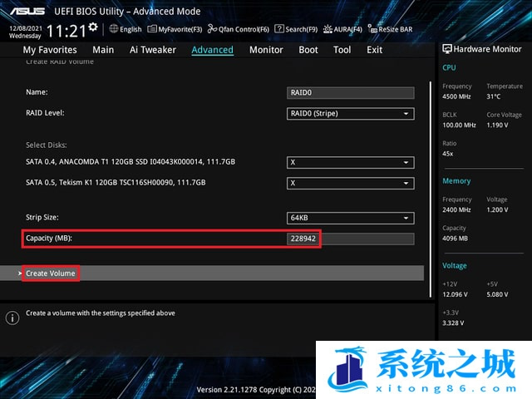Open Strip Size 64KB dropdown
The image size is (532, 399).
(351, 218)
